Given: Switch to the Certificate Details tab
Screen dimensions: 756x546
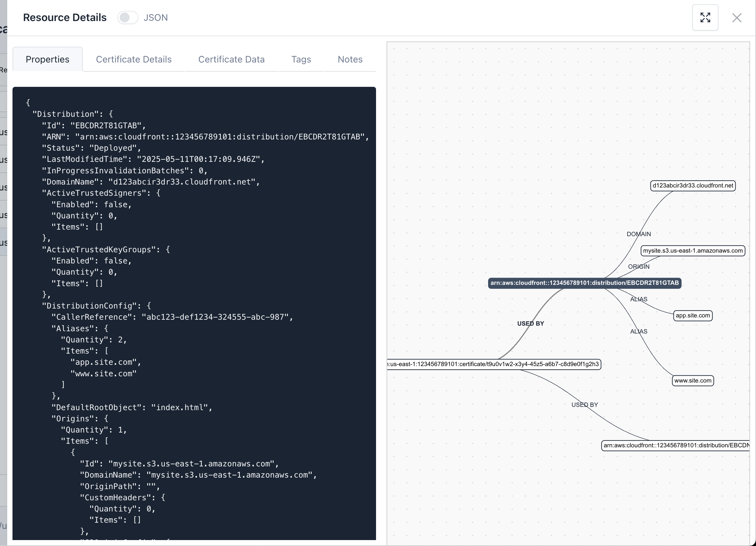Looking at the screenshot, I should [134, 59].
